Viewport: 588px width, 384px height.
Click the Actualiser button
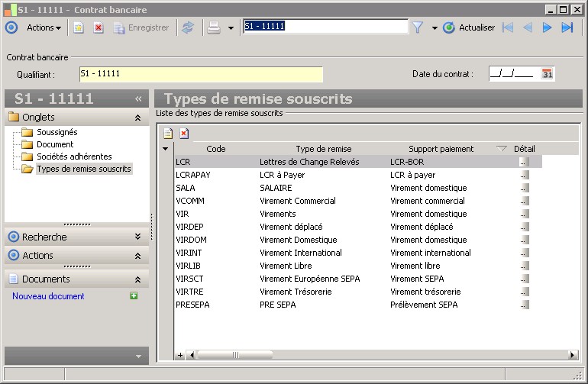[469, 27]
